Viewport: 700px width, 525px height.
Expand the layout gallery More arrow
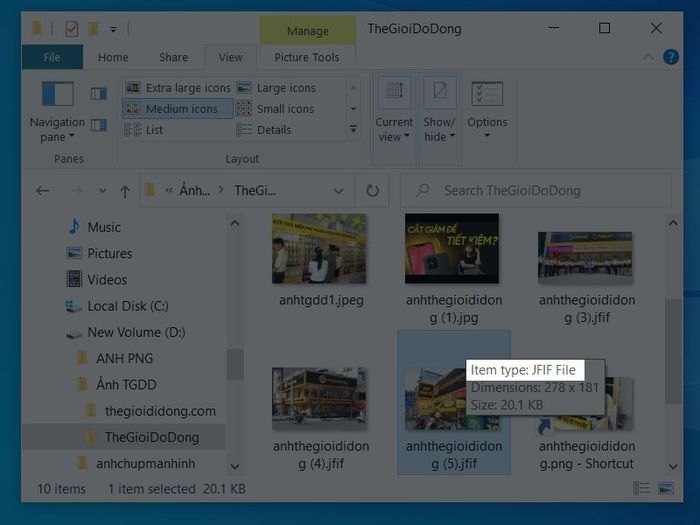point(353,129)
